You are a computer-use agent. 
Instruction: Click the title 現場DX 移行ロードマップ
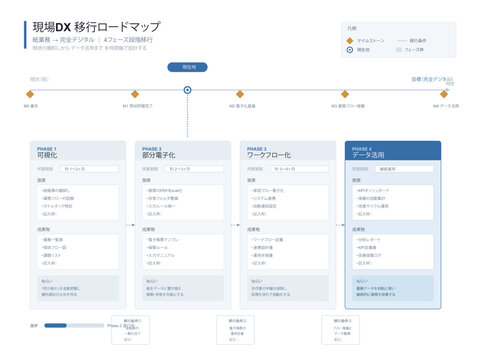point(96,27)
